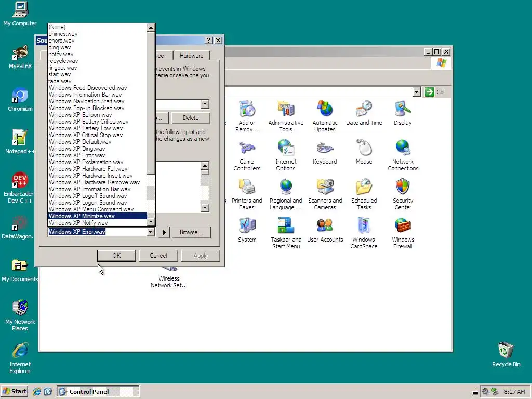
Task: Choose tada.wav from the sound list
Action: coord(97,81)
